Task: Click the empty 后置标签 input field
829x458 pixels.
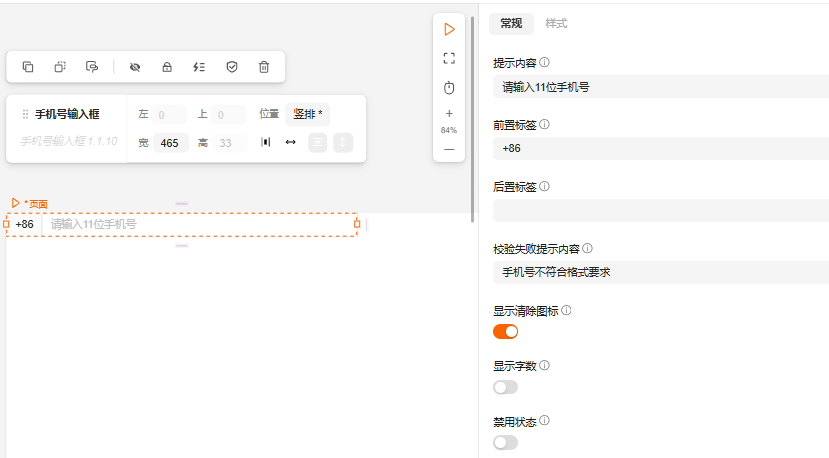Action: [x=661, y=210]
